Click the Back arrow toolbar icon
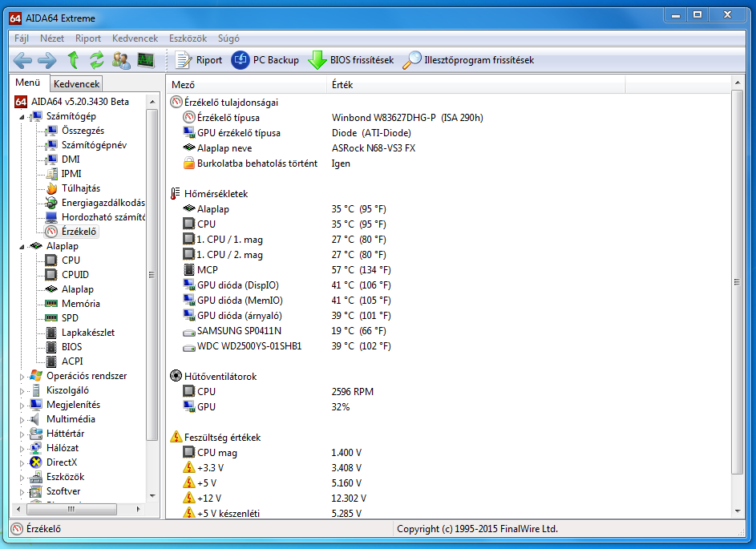756x549 pixels. (x=22, y=60)
